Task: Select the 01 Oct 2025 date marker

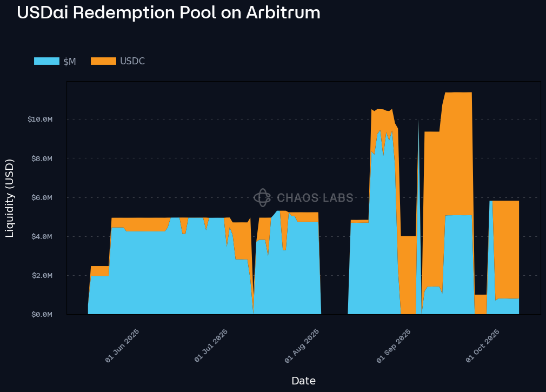Action: [x=483, y=346]
